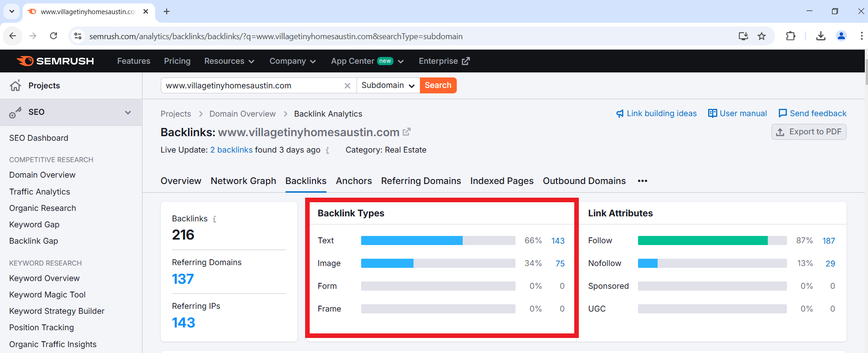
Task: Switch to the Anchors tab
Action: [x=354, y=181]
